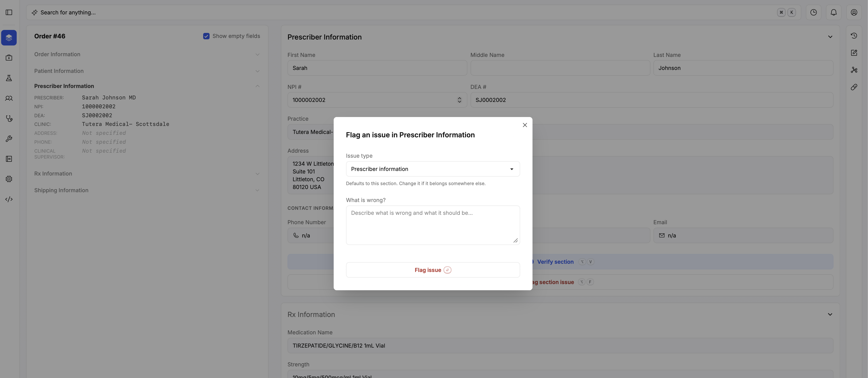Click the Verify section button
This screenshot has width=868, height=378.
[560, 262]
